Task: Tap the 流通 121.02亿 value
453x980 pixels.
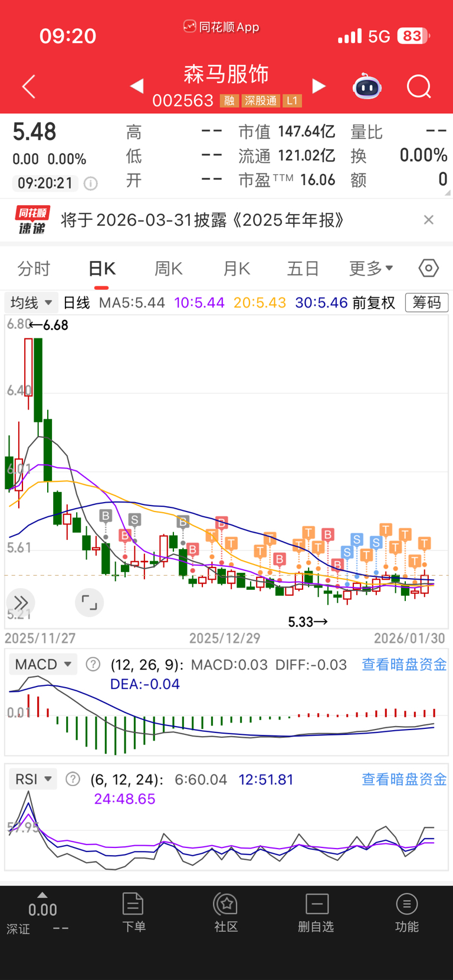Action: 306,156
